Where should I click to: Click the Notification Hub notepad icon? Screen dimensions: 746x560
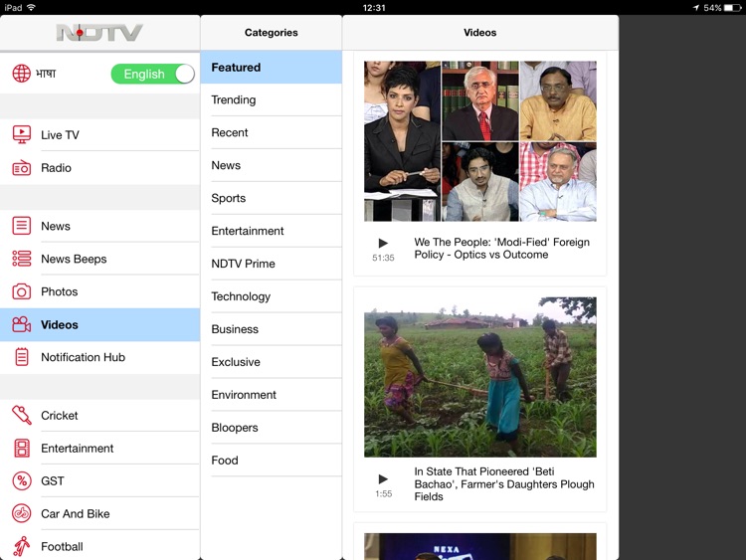click(x=22, y=357)
